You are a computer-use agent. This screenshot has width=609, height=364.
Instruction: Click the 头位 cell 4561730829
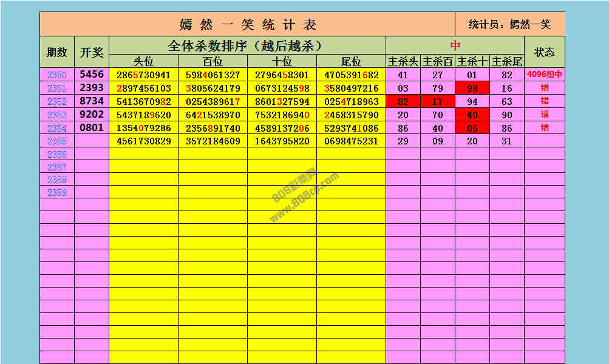tap(143, 141)
